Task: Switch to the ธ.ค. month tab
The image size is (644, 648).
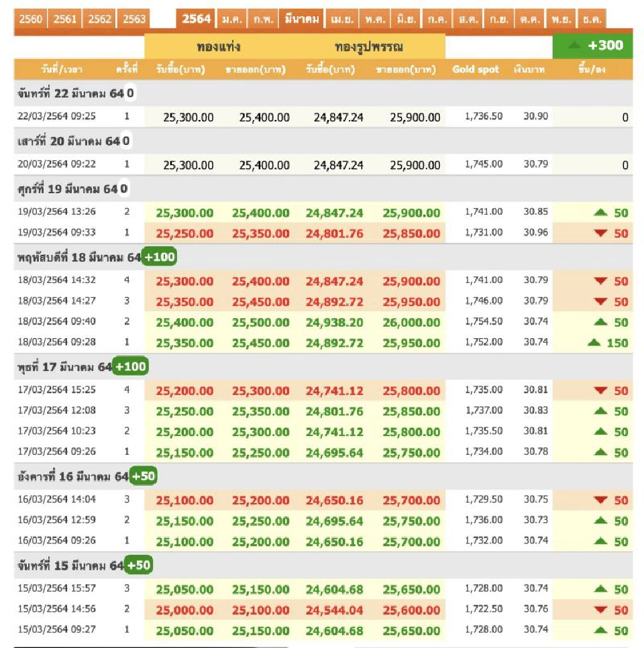Action: point(592,19)
